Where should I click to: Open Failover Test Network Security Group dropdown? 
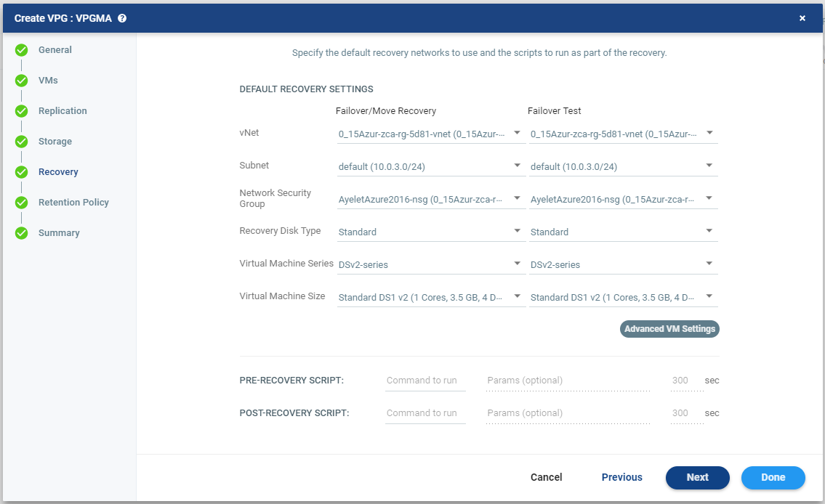[624, 199]
